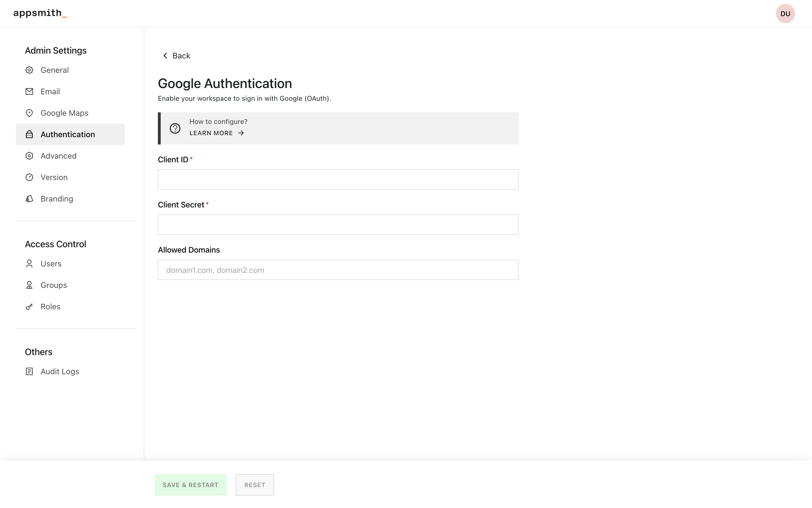Image resolution: width=812 pixels, height=508 pixels.
Task: Click the Roles key icon
Action: [x=29, y=306]
